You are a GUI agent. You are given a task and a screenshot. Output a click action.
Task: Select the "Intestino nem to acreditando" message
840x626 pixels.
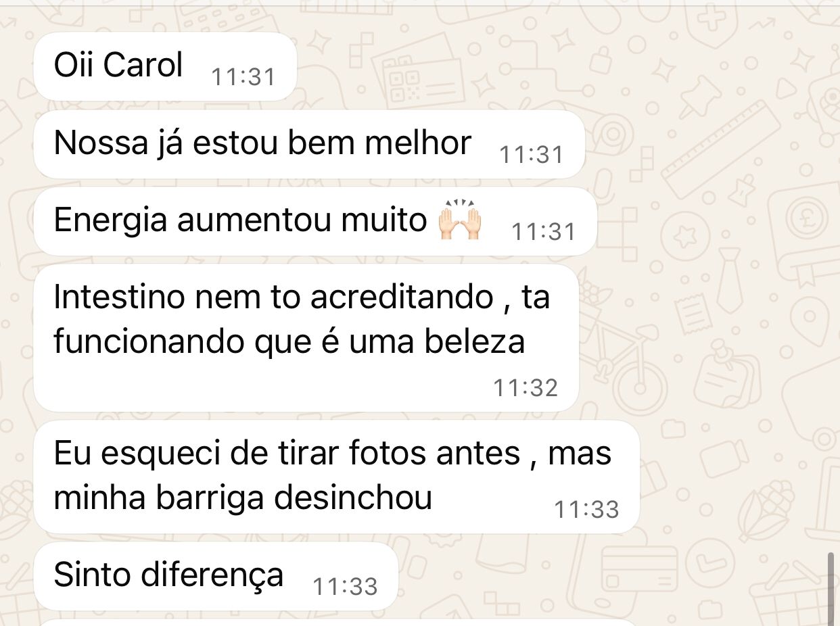(306, 337)
